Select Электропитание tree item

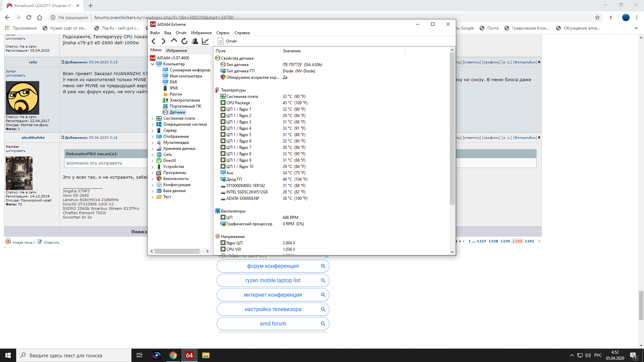click(184, 100)
